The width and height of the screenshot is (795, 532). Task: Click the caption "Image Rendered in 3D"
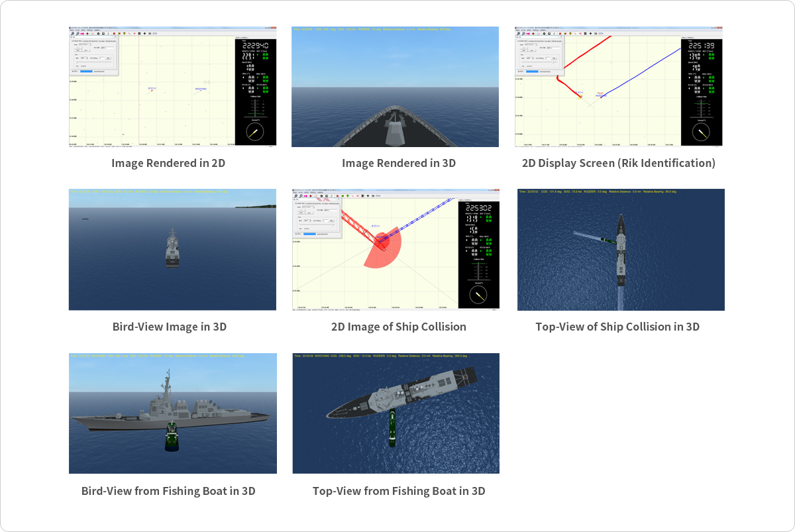pyautogui.click(x=399, y=163)
